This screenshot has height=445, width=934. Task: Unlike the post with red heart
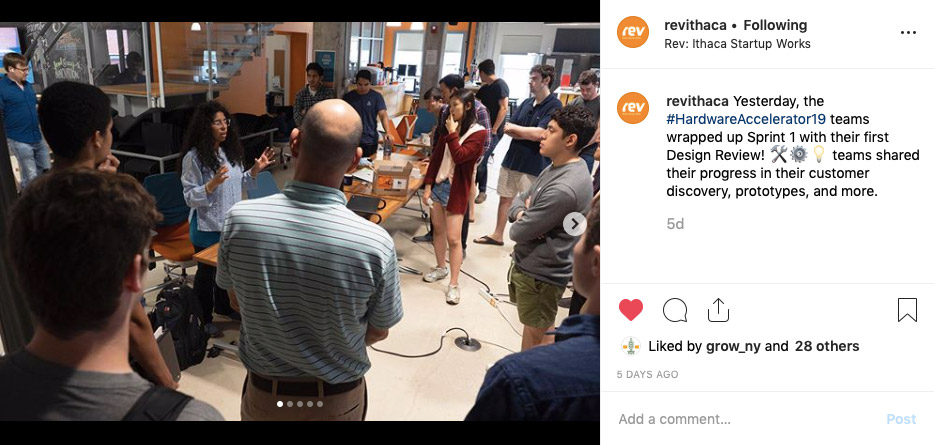(x=631, y=310)
